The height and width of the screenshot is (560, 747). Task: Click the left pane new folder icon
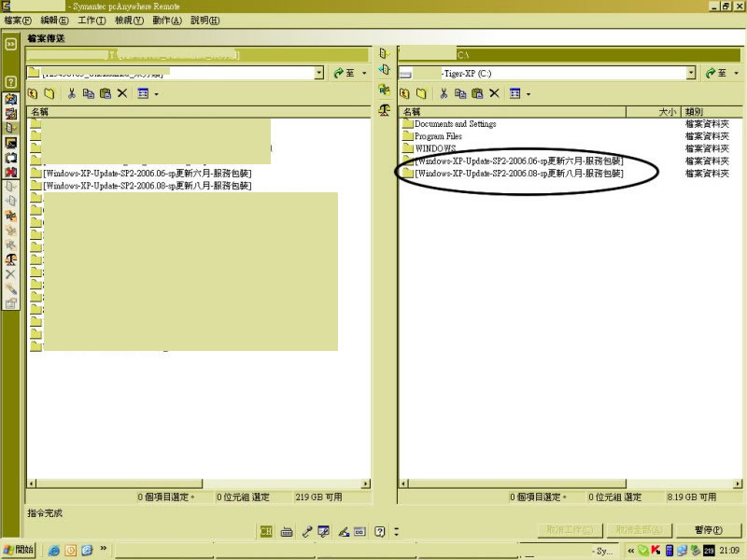[49, 93]
